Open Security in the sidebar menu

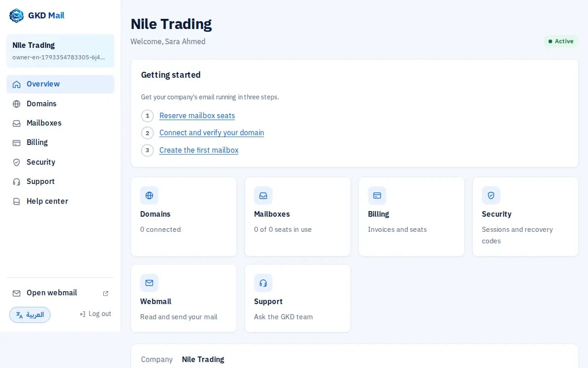point(60,162)
